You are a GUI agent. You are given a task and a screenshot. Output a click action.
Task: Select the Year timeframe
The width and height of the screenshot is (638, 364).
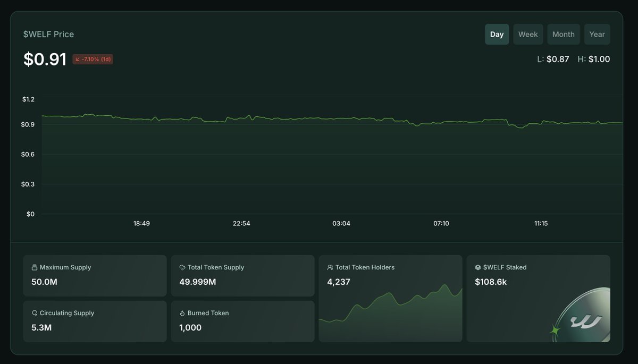[x=597, y=34]
